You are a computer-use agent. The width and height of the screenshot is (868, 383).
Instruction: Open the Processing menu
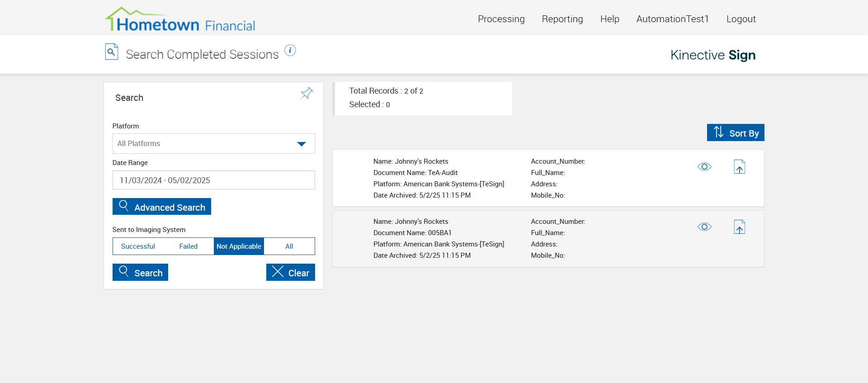(x=501, y=19)
